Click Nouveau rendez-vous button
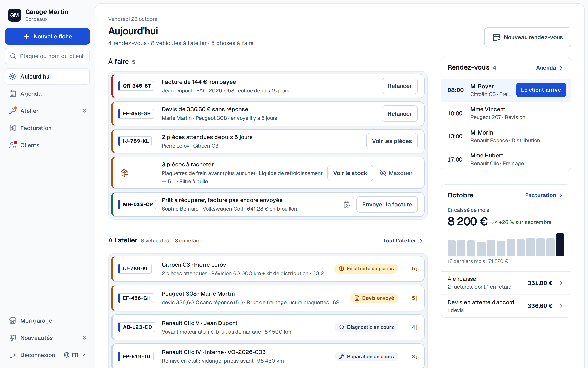 pyautogui.click(x=528, y=37)
